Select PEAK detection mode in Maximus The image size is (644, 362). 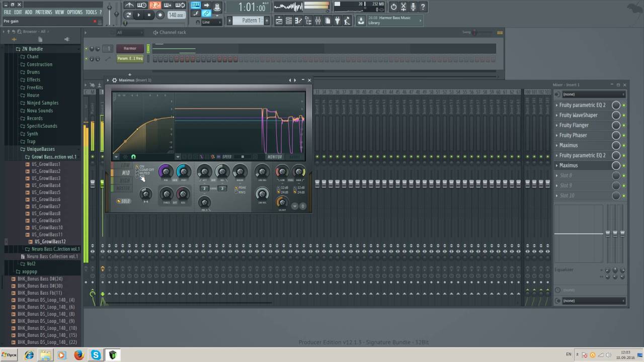click(236, 188)
